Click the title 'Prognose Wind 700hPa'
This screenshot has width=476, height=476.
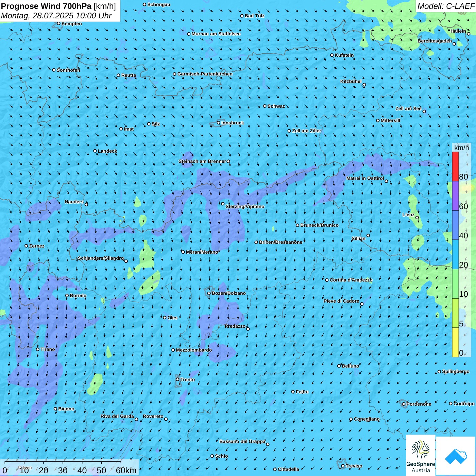click(x=47, y=6)
